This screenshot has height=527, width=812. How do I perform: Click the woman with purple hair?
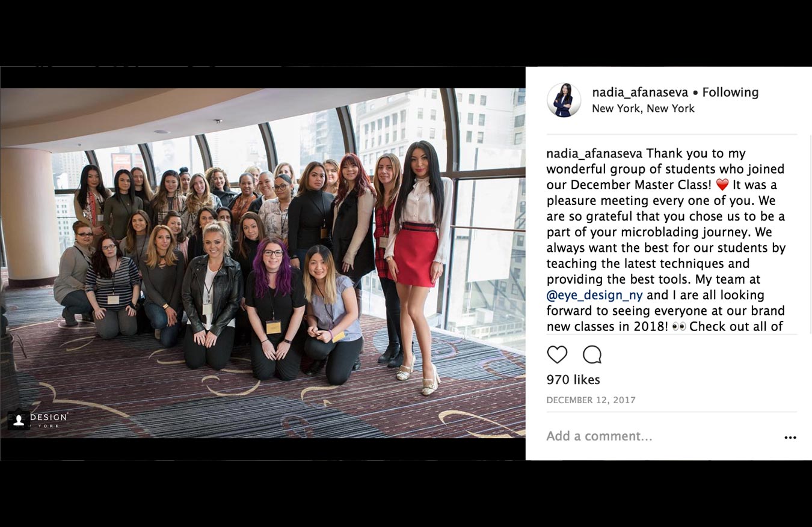coord(275,306)
